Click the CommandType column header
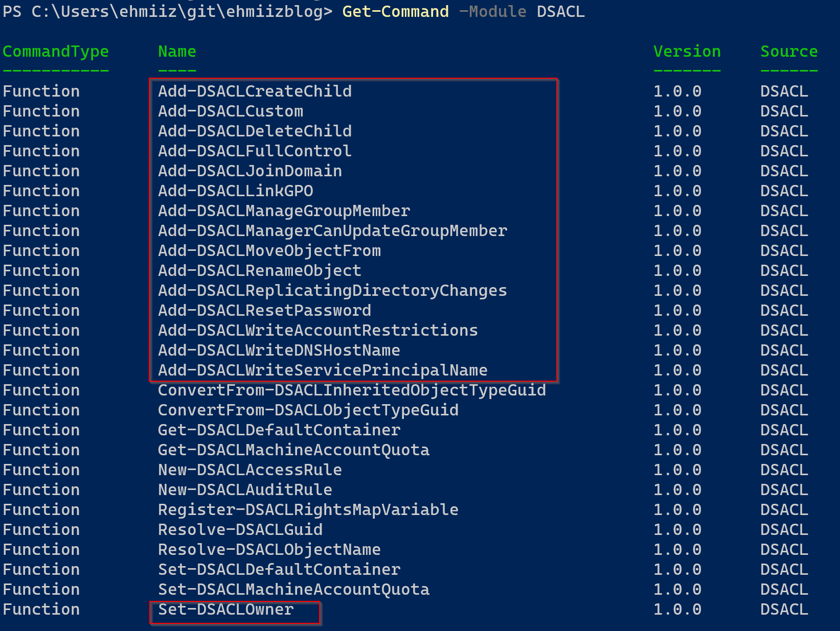Image resolution: width=840 pixels, height=631 pixels. [56, 52]
